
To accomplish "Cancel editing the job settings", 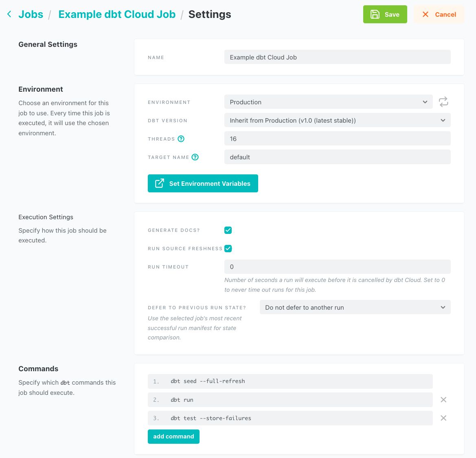I will [439, 14].
